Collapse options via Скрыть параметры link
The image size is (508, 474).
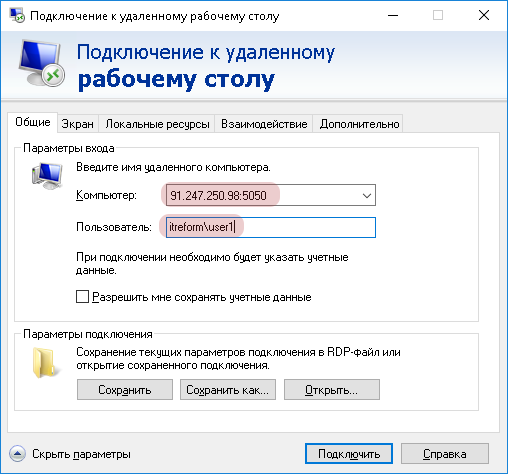tap(81, 454)
